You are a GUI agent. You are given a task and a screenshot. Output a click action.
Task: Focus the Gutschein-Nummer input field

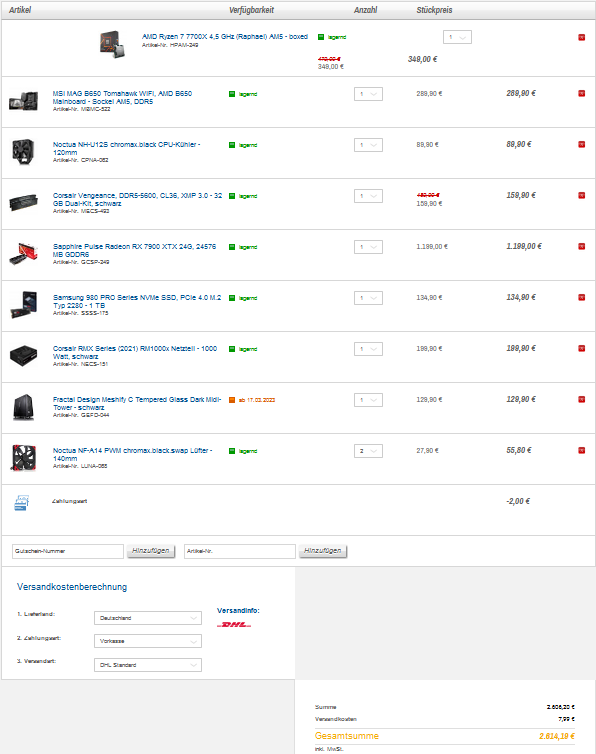[68, 551]
